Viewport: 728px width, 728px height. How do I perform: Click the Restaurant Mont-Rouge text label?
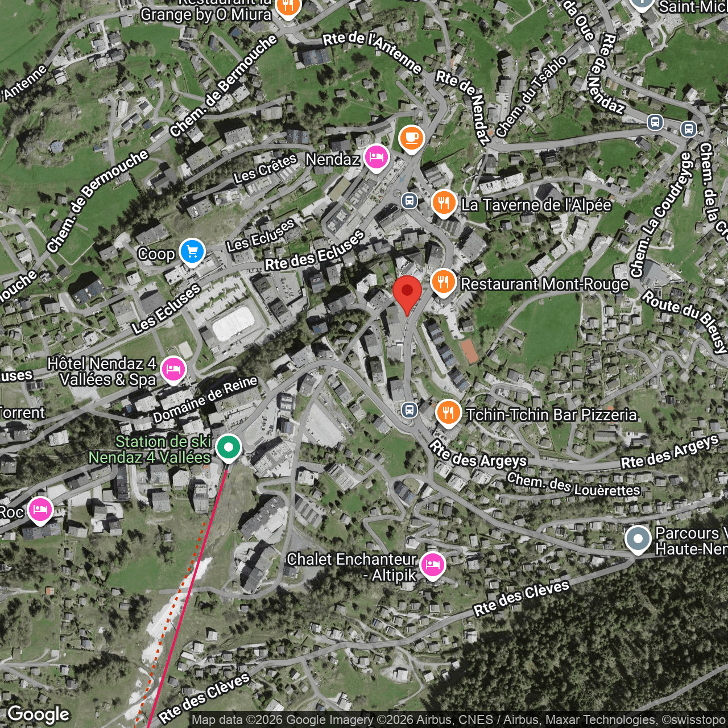click(x=544, y=284)
